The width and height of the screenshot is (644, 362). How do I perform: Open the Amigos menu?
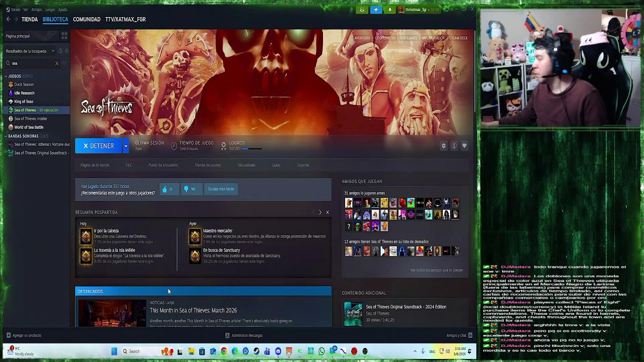coord(37,10)
